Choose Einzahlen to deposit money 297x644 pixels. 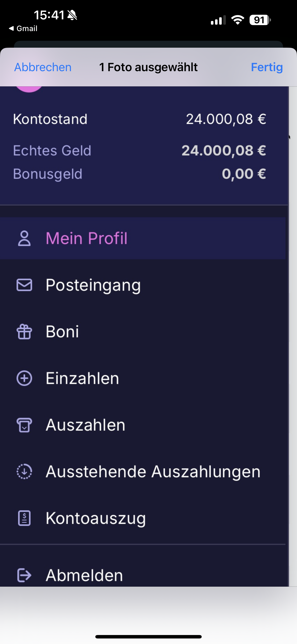click(x=82, y=378)
